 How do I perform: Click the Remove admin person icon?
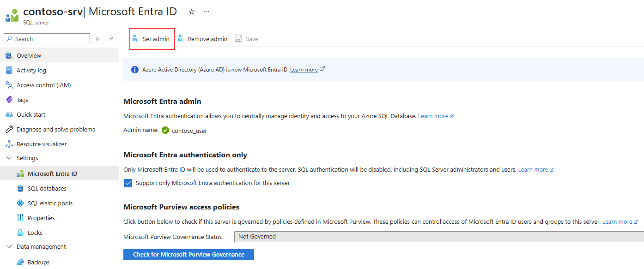[x=181, y=39]
